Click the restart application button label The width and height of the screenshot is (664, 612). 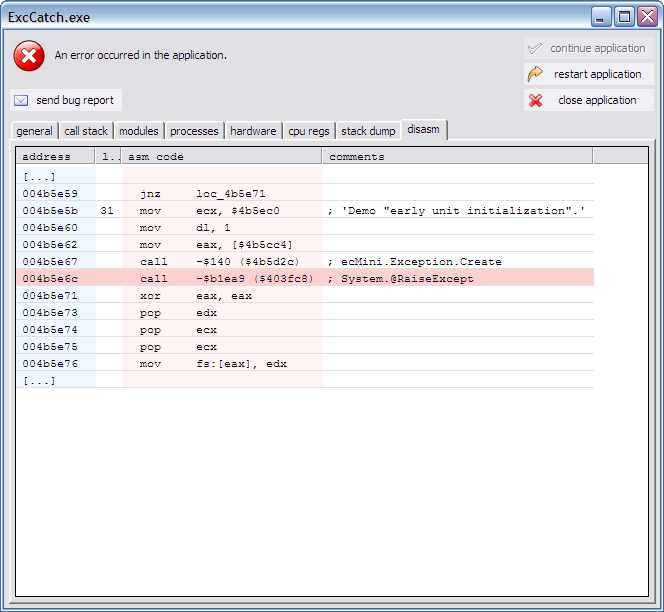point(597,74)
